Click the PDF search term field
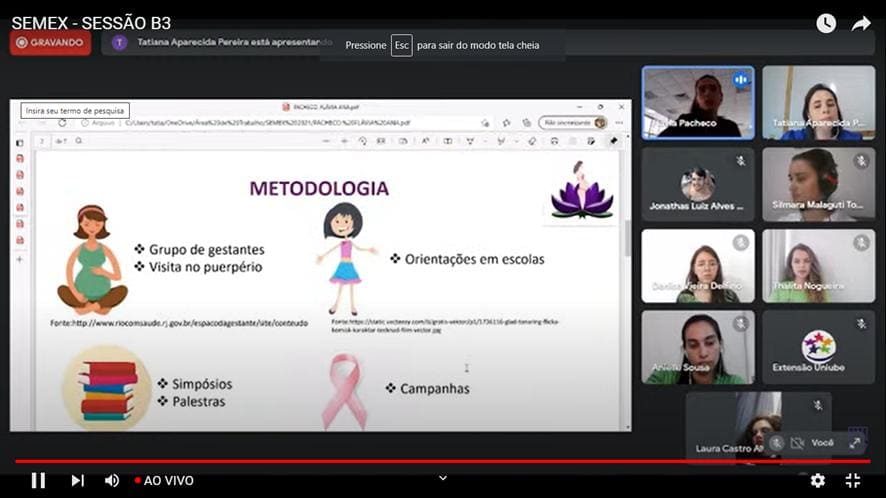886x498 pixels. (75, 110)
